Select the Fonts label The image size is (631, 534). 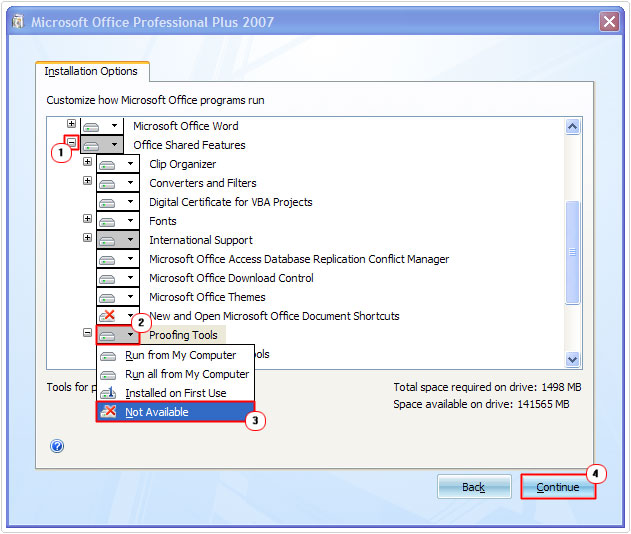[x=163, y=221]
